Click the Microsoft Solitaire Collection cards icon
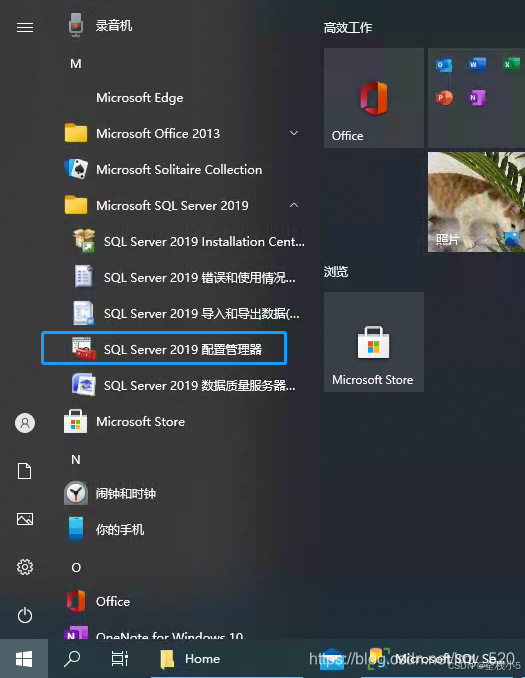This screenshot has width=525, height=678. (x=76, y=169)
